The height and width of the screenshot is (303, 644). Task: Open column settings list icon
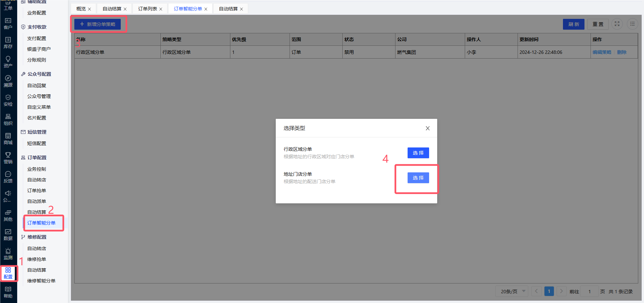(x=633, y=24)
